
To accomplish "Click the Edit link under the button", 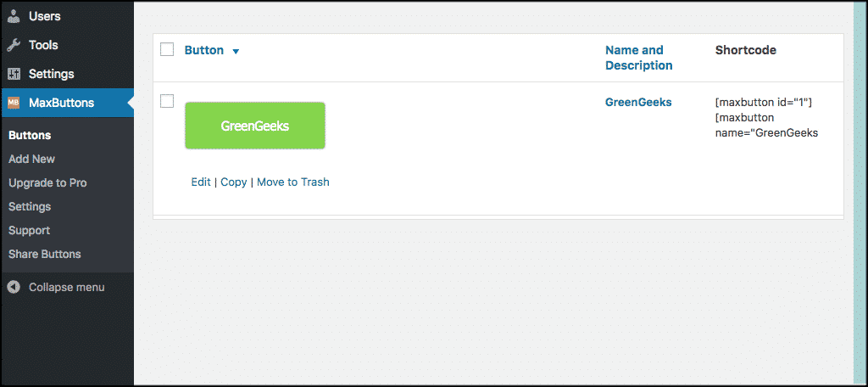I will tap(201, 182).
